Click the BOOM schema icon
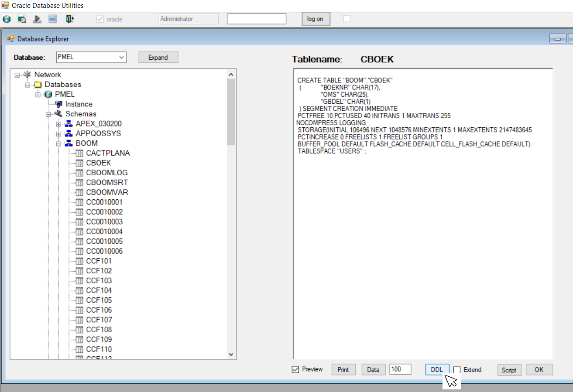 tap(69, 143)
